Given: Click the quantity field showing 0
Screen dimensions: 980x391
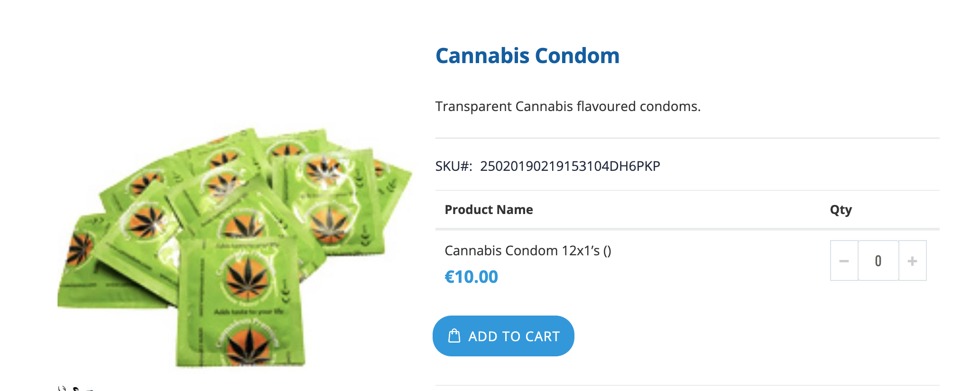Looking at the screenshot, I should (x=878, y=261).
